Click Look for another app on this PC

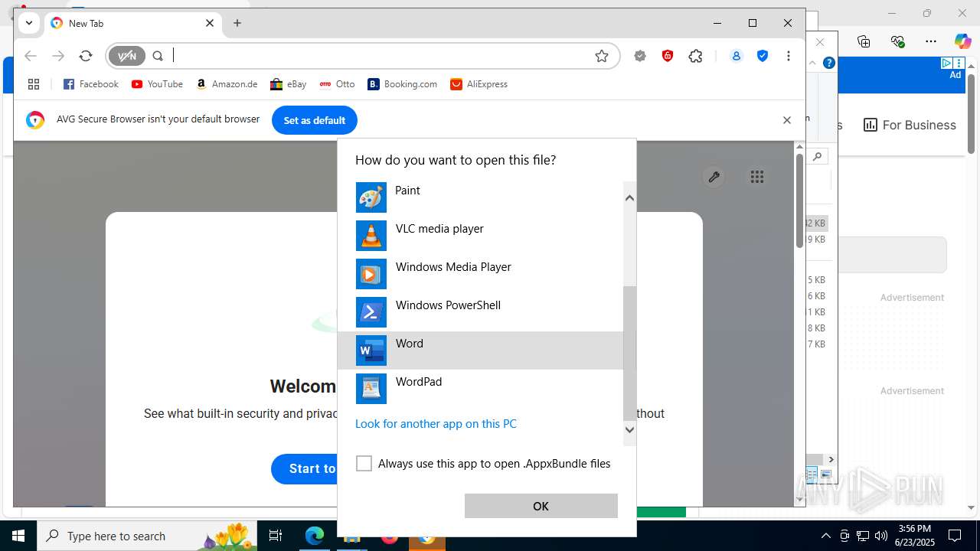coord(436,424)
